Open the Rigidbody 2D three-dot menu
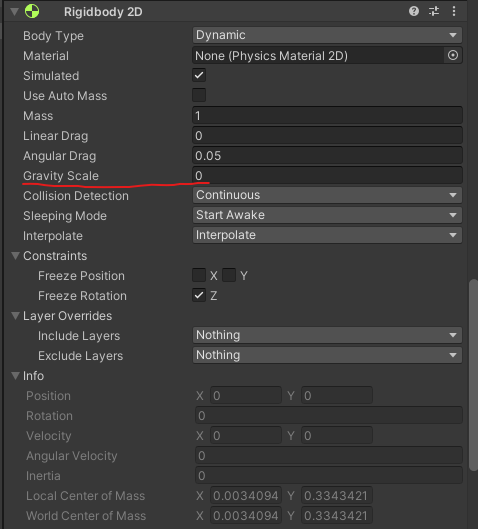This screenshot has height=529, width=478. (454, 11)
